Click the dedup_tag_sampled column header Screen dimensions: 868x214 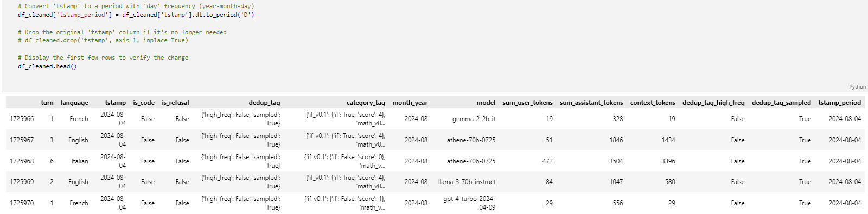pos(781,103)
